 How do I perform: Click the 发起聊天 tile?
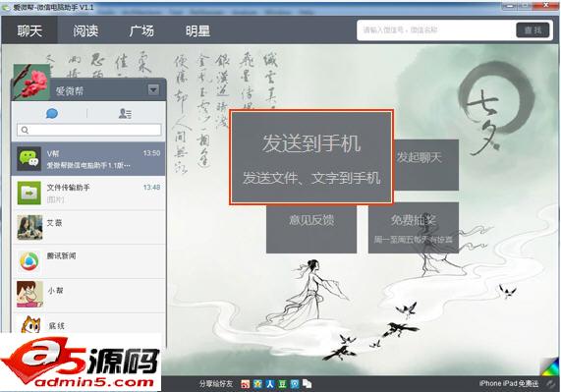426,165
